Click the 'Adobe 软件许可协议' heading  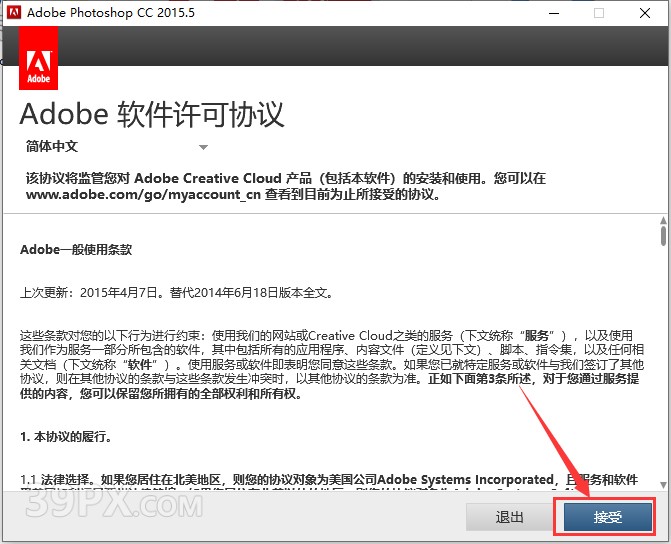click(152, 112)
